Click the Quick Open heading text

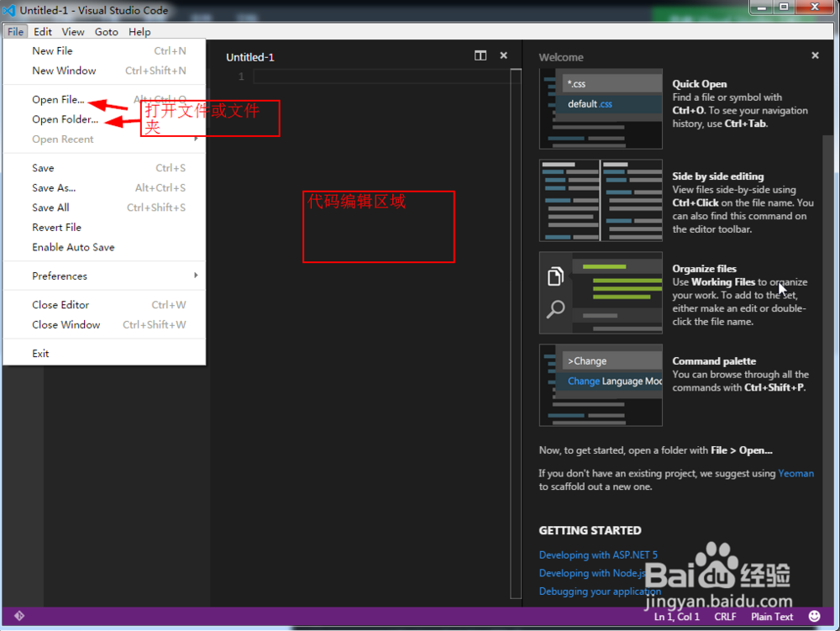tap(700, 84)
